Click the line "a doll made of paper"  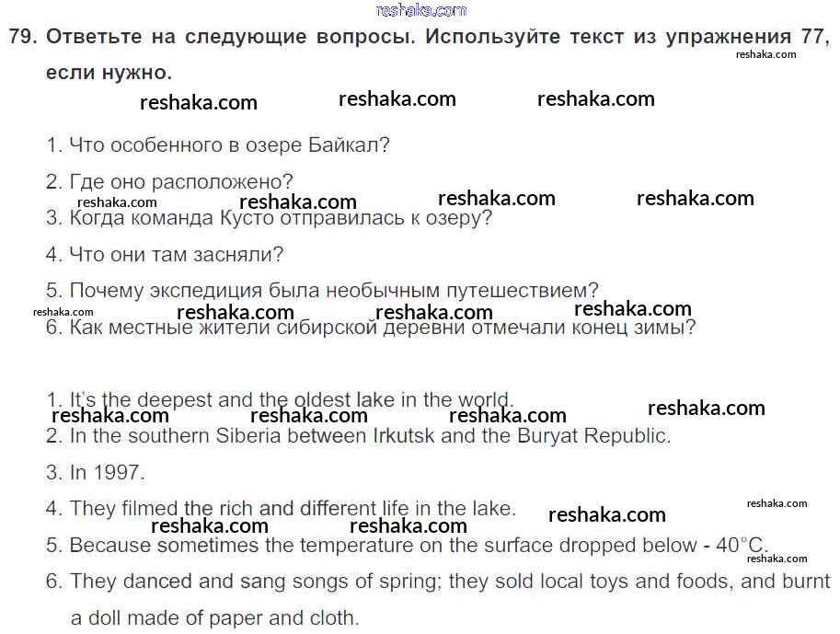click(215, 618)
